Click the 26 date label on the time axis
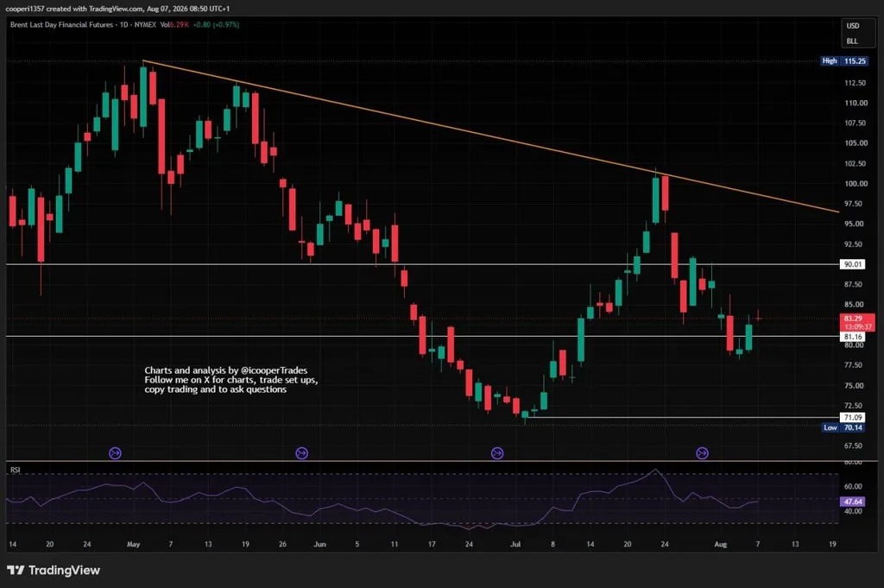Viewport: 884px width, 588px height. point(282,545)
